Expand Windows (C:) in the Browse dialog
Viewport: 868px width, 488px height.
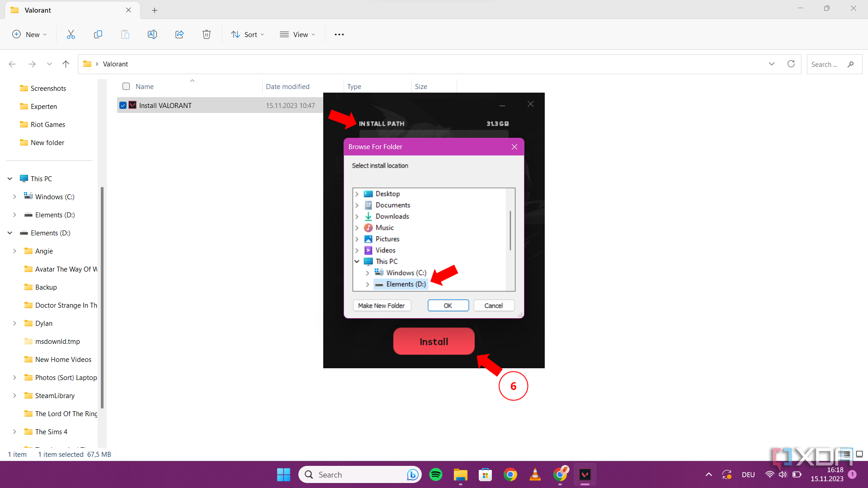368,273
